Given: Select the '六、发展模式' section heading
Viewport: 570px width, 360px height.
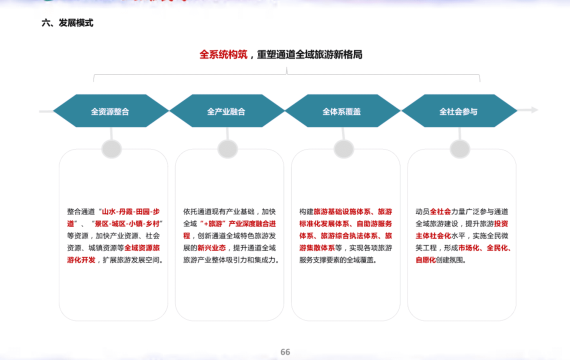Looking at the screenshot, I should (x=68, y=23).
